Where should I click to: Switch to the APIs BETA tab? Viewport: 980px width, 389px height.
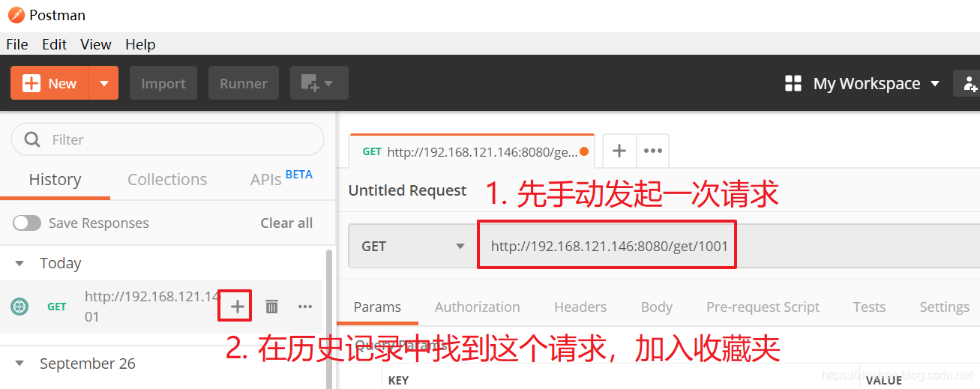[x=281, y=178]
